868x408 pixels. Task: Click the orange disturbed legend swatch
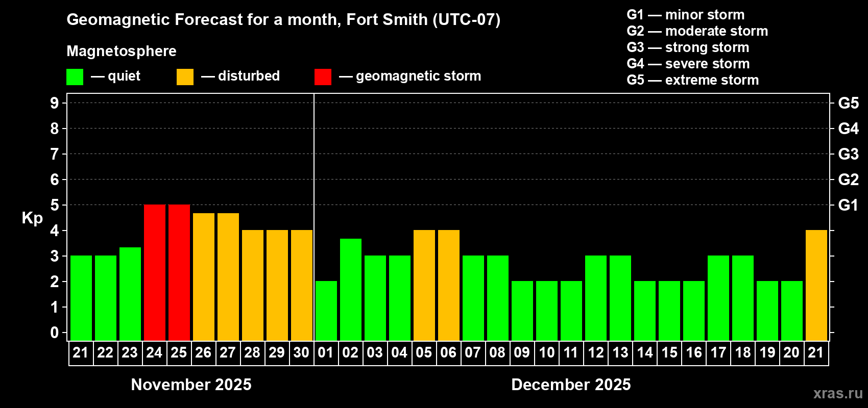pos(185,77)
